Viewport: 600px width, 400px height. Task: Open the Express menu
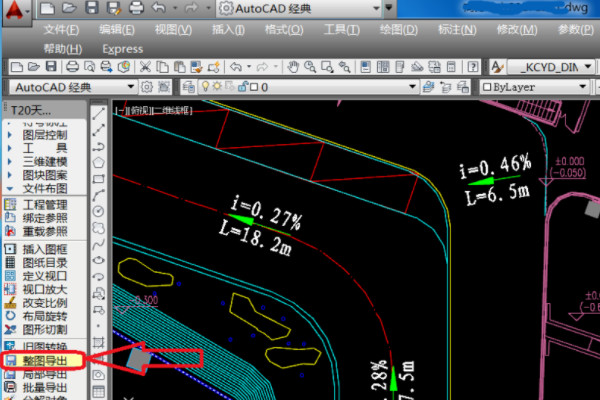click(x=122, y=48)
